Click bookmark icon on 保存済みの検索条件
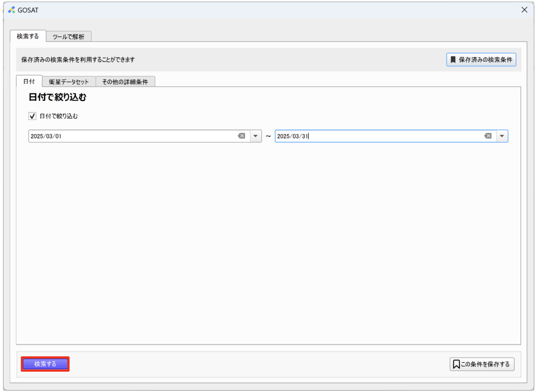 click(x=453, y=59)
